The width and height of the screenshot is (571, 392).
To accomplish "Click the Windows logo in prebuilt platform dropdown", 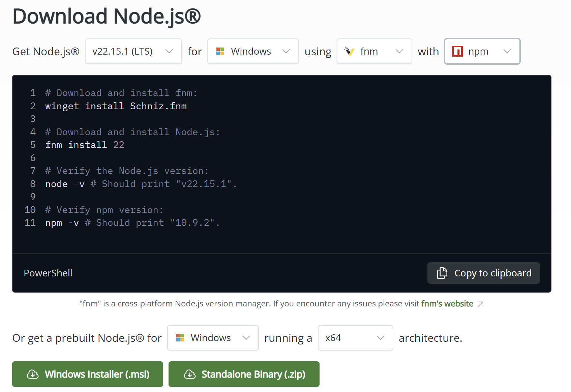I will (x=180, y=338).
